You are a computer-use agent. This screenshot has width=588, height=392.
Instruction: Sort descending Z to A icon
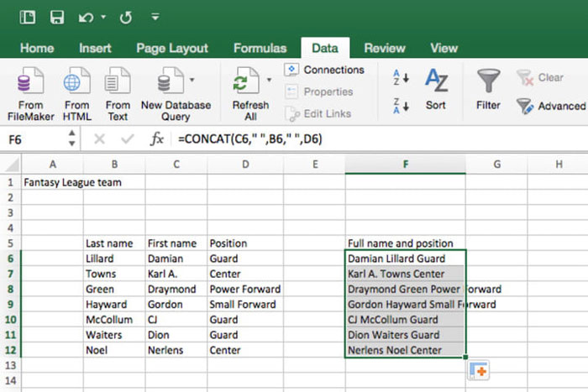point(401,106)
